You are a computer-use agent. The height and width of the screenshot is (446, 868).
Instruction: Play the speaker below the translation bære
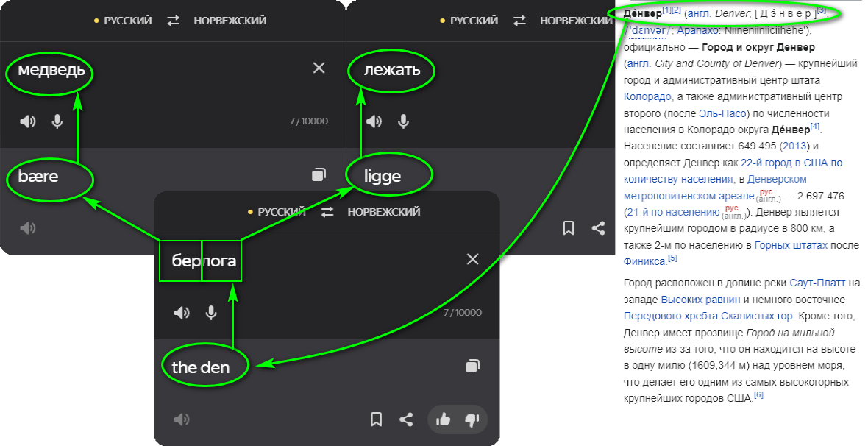28,227
